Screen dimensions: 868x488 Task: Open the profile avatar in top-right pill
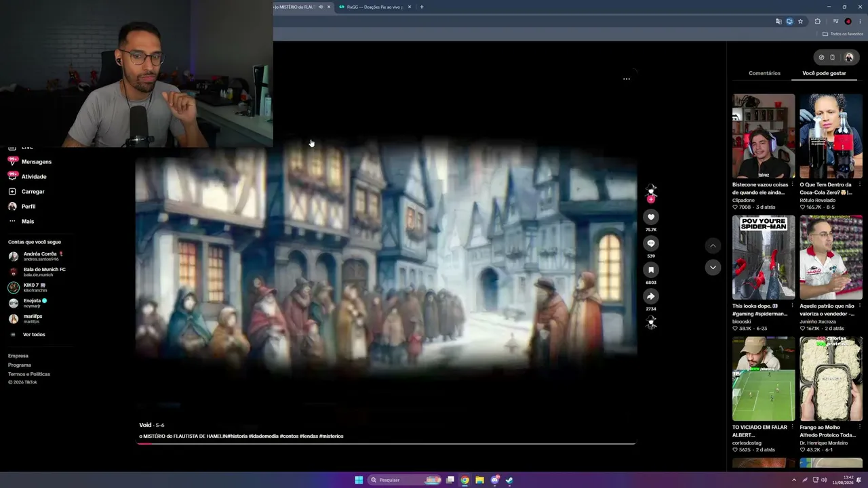point(848,58)
